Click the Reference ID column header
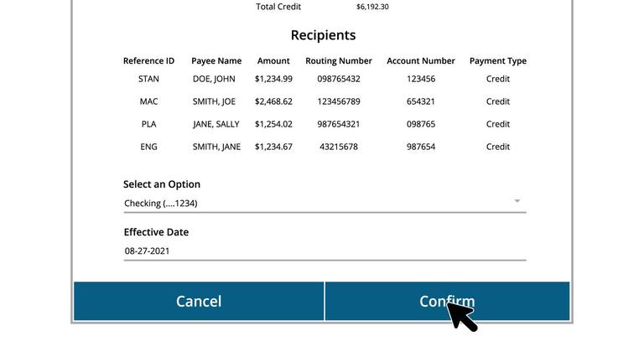Screen dimensions: 644x362 [148, 60]
